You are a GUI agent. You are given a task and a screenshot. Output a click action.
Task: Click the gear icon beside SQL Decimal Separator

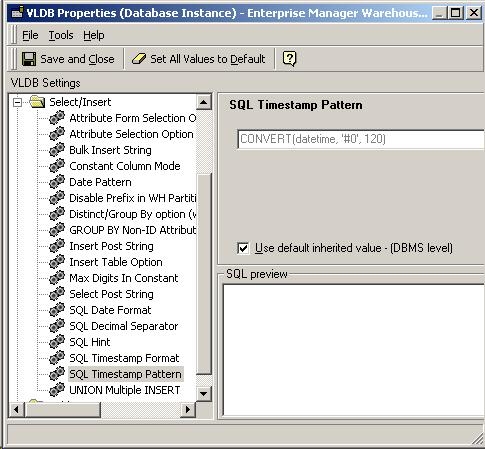pos(57,326)
